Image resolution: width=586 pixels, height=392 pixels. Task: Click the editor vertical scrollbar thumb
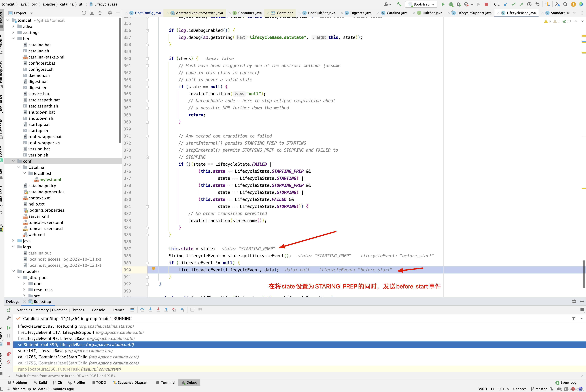tap(584, 274)
